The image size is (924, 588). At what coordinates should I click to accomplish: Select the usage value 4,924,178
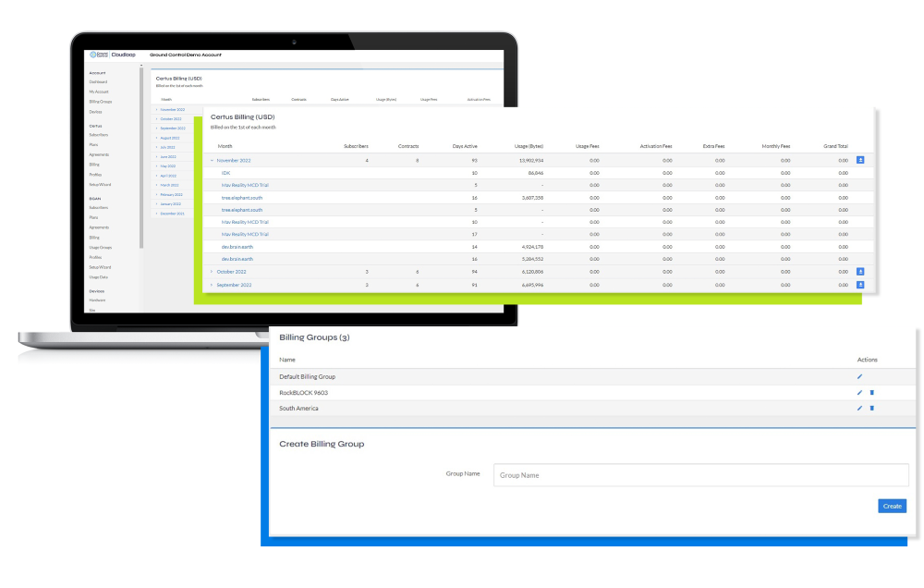pos(533,247)
